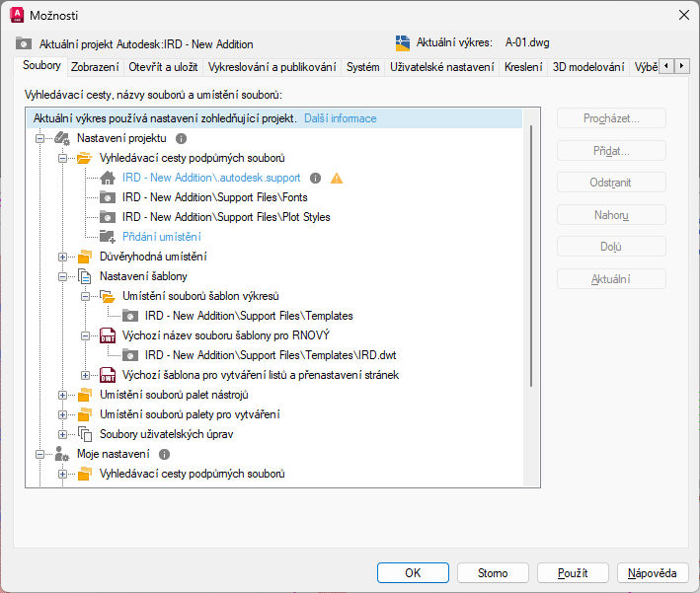Screen dimensions: 700x593
Task: Collapse the Moje nastavení node
Action: (x=39, y=454)
